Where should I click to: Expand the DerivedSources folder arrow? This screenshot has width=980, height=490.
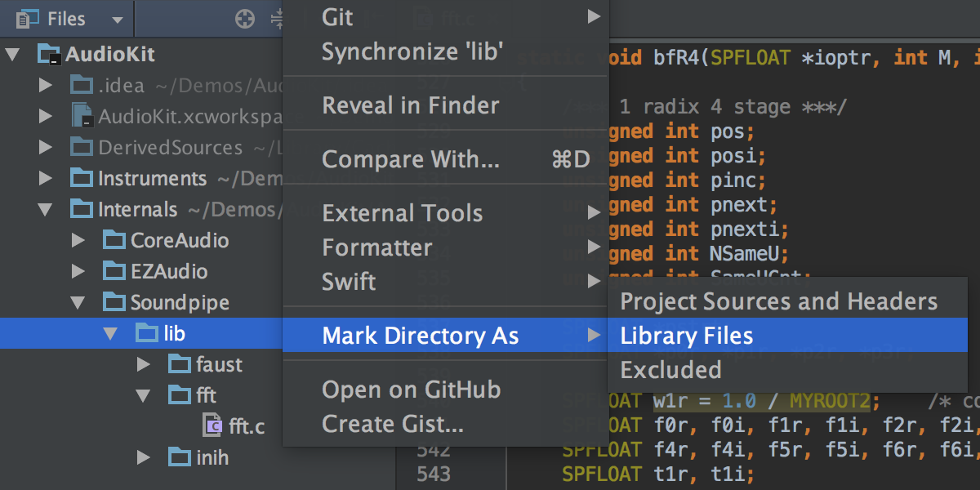pos(46,147)
